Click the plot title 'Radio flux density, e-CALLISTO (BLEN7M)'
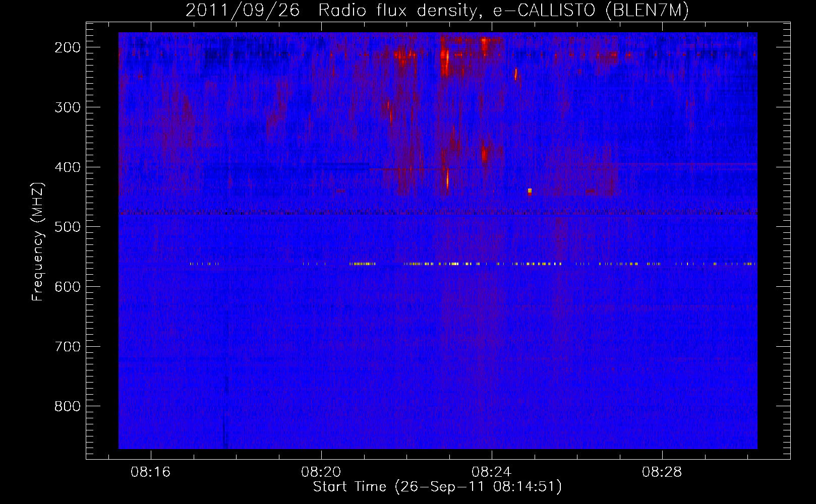This screenshot has width=816, height=504. (503, 11)
